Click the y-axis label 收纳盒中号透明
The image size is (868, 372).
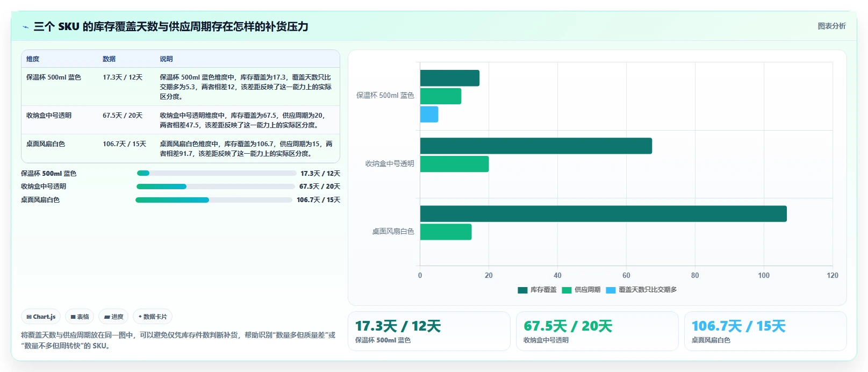point(390,164)
